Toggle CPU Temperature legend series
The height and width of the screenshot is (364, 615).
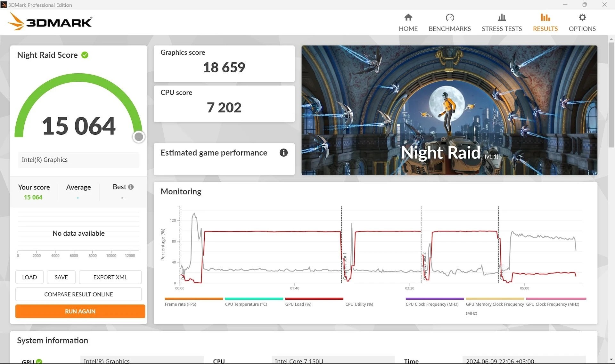[x=246, y=304]
